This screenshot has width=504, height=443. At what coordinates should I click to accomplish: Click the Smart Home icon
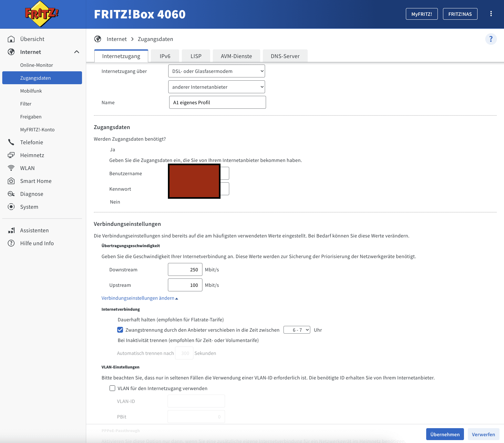[11, 181]
